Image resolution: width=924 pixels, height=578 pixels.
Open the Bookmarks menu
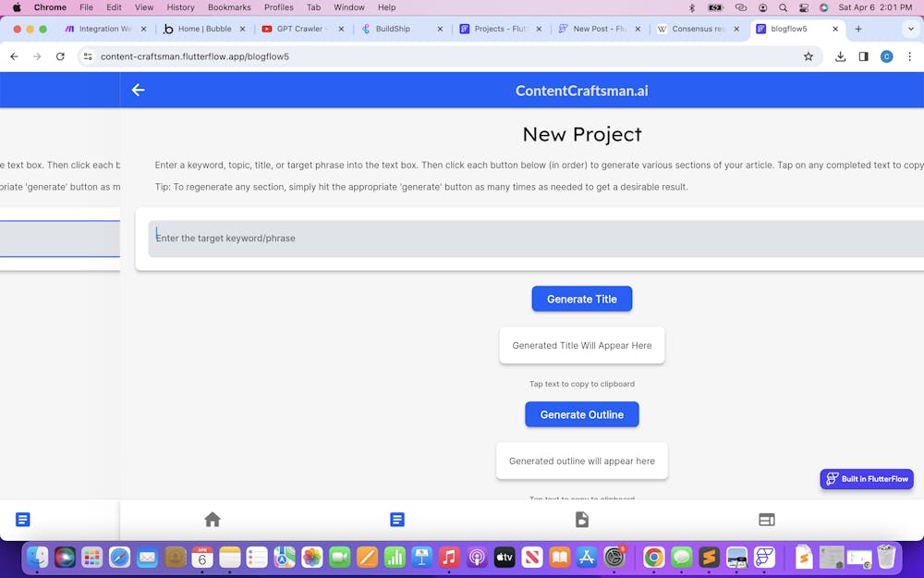pos(229,7)
